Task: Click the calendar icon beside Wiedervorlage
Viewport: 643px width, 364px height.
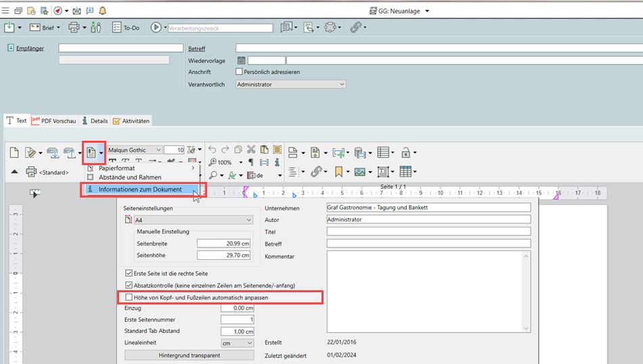Action: tap(241, 61)
